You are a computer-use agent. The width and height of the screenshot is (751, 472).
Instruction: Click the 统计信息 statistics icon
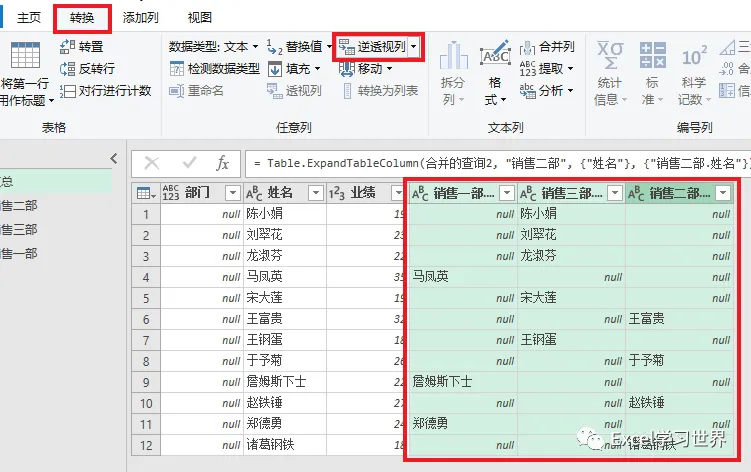point(610,55)
